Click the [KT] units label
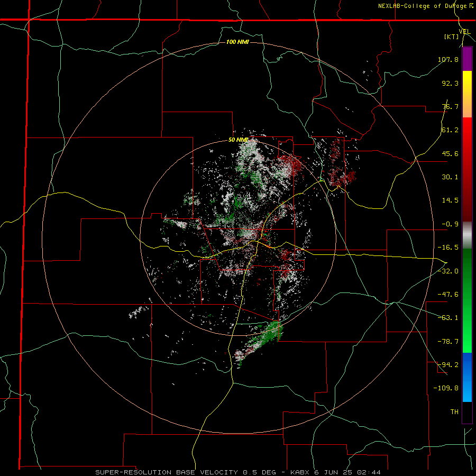 [452, 36]
